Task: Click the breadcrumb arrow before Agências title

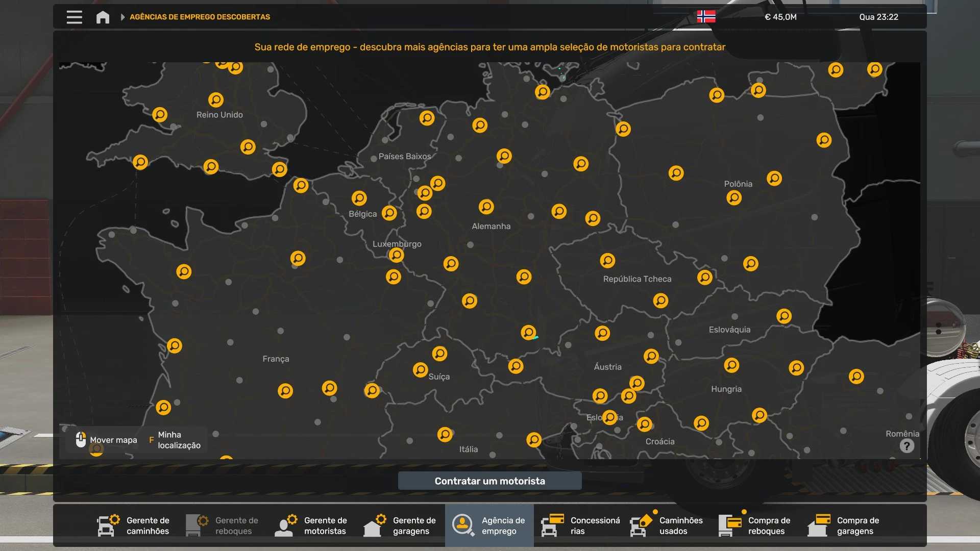Action: point(122,17)
